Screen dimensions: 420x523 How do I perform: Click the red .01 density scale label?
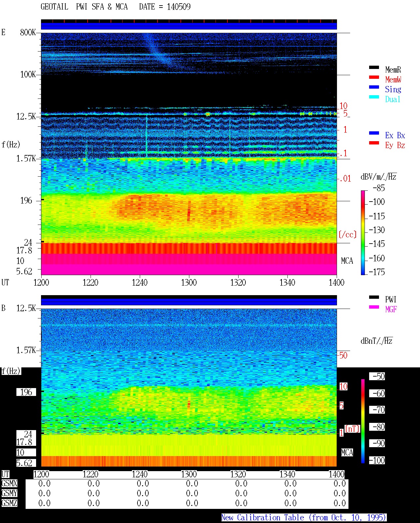pyautogui.click(x=345, y=179)
